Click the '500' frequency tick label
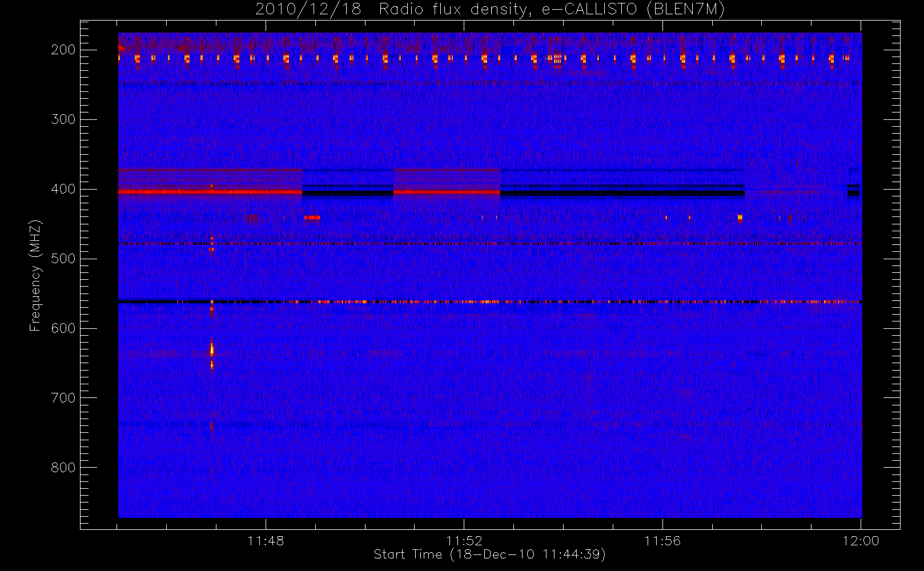 click(63, 259)
